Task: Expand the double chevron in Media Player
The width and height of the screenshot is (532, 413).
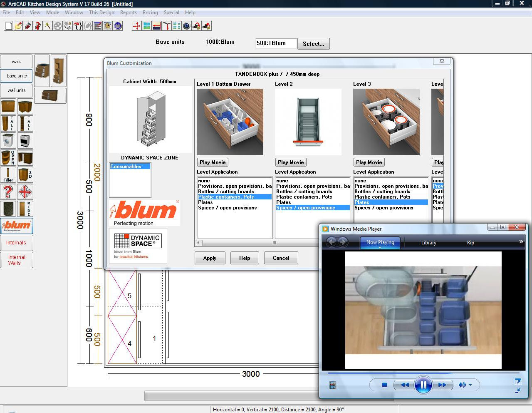Action: click(521, 242)
